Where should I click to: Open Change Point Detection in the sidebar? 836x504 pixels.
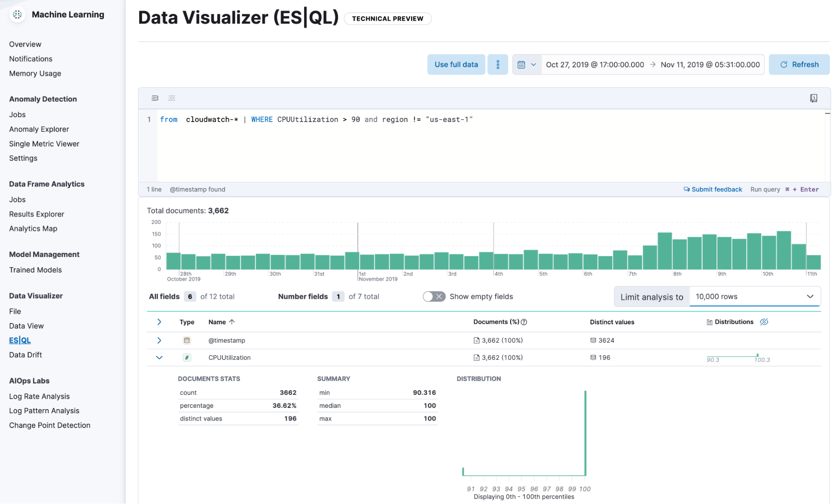coord(49,425)
